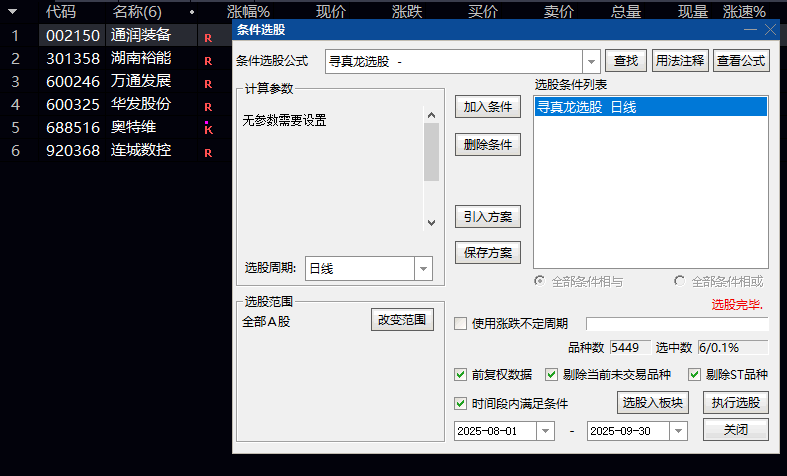Image resolution: width=787 pixels, height=476 pixels.
Task: Open the list menu triangle before 代码
Action: [13, 12]
